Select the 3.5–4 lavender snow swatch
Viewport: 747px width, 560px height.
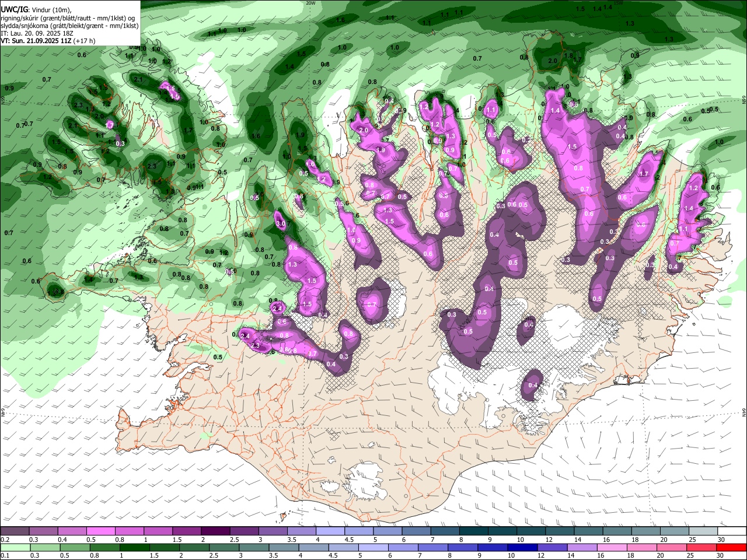[301, 531]
